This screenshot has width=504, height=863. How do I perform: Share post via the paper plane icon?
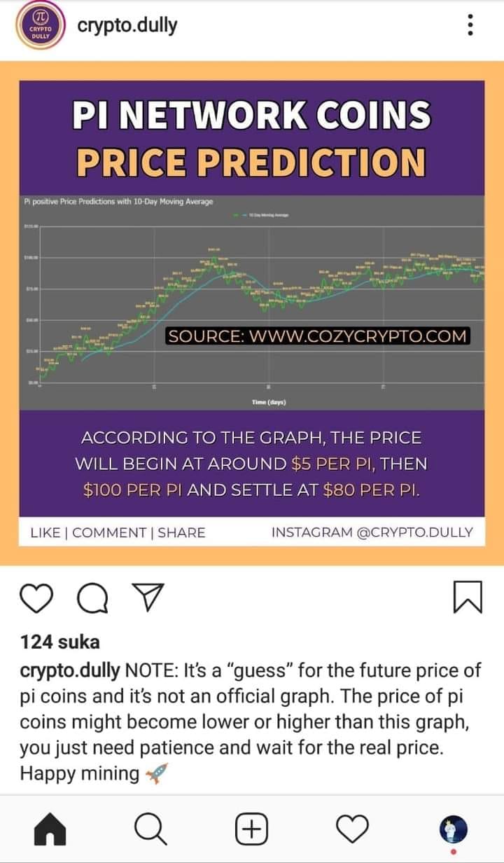click(x=147, y=597)
